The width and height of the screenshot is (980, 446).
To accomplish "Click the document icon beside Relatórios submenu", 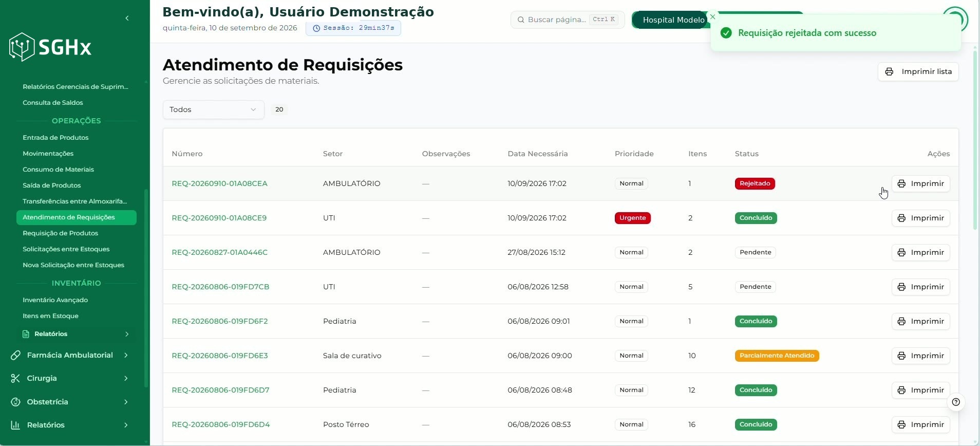I will point(26,334).
